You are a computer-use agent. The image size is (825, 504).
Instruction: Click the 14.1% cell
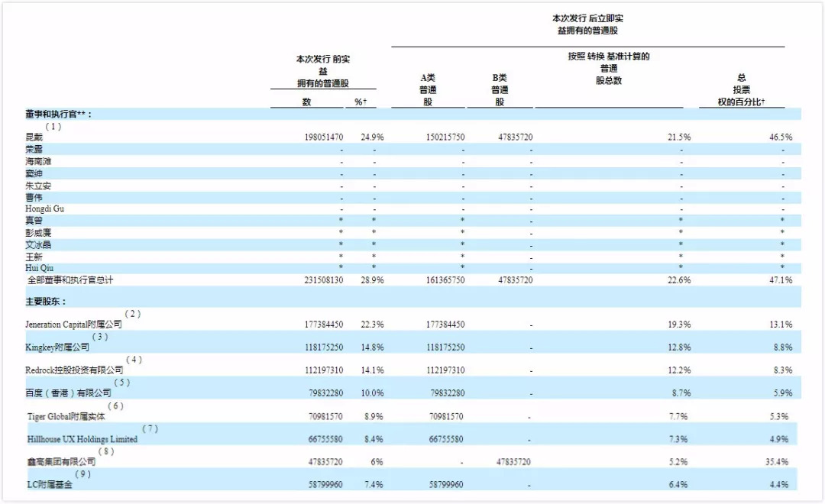[372, 370]
